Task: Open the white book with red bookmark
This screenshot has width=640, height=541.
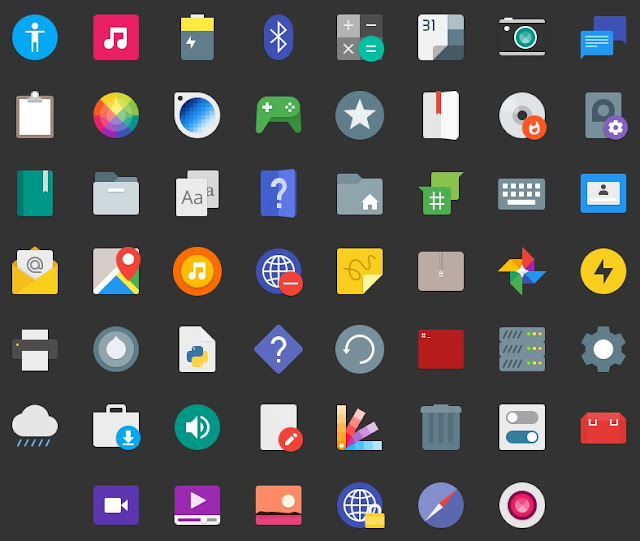Action: tap(441, 115)
